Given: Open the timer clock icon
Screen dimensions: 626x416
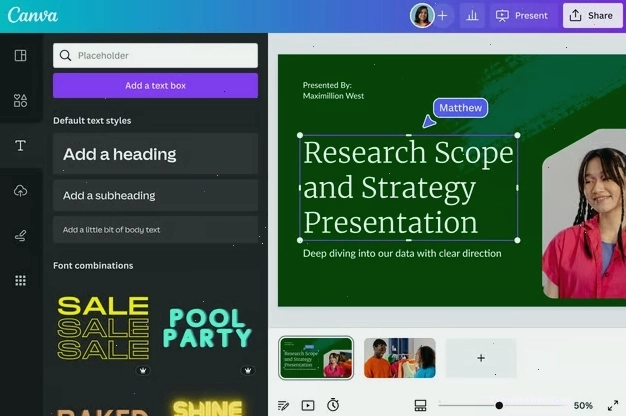Looking at the screenshot, I should (333, 405).
